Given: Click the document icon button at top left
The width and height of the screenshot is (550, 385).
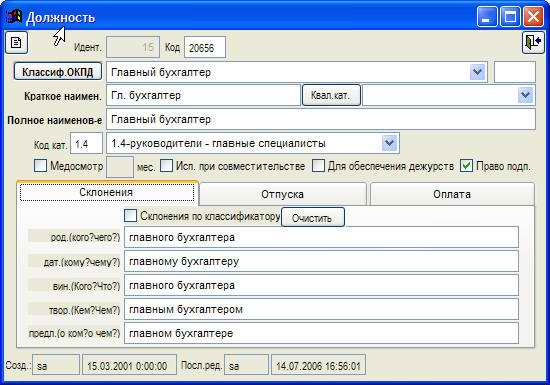Looking at the screenshot, I should coord(16,43).
